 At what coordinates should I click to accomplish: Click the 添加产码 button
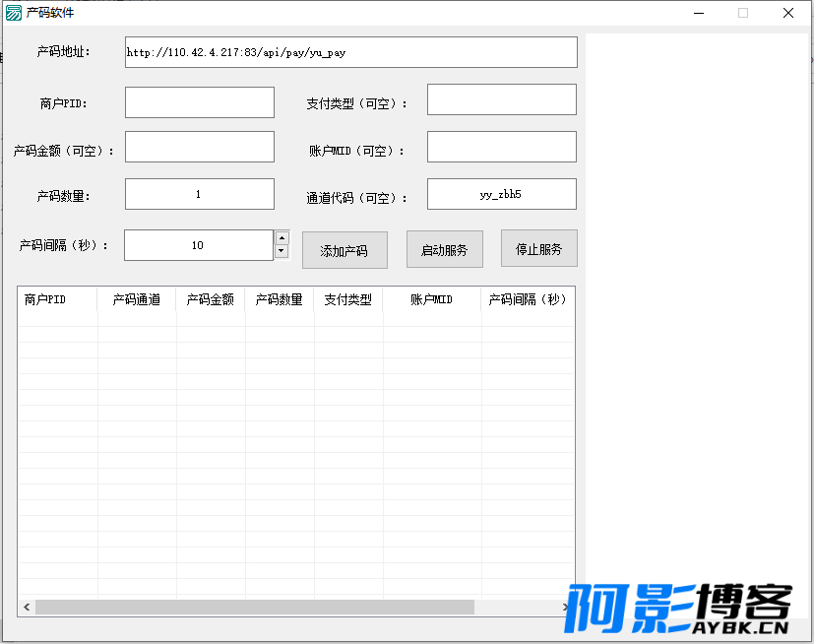tap(344, 250)
